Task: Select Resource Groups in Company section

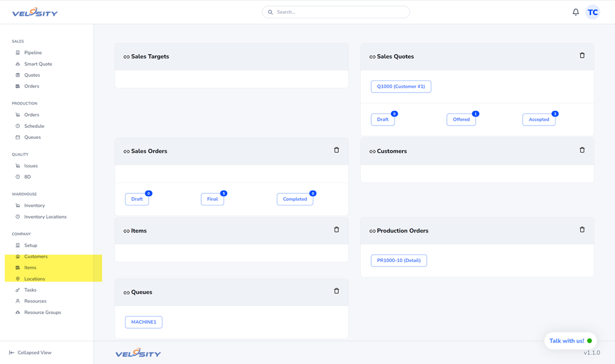Action: point(42,312)
